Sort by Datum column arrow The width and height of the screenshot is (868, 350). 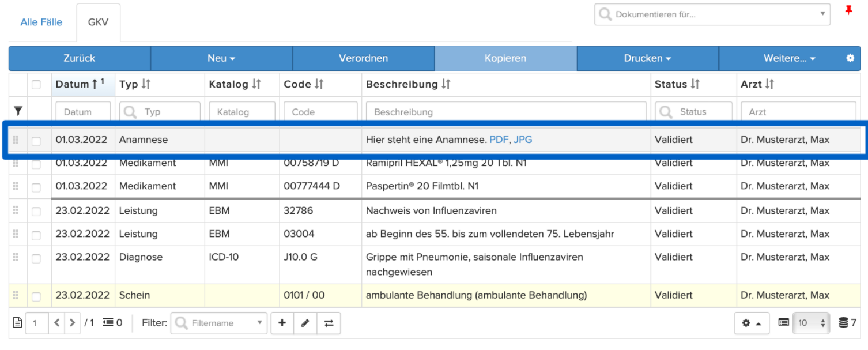[95, 84]
